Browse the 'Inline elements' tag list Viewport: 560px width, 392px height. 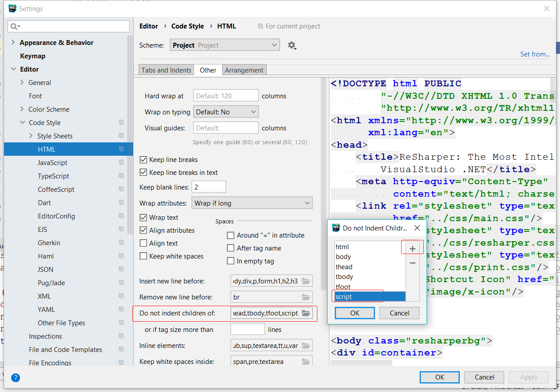coord(306,345)
